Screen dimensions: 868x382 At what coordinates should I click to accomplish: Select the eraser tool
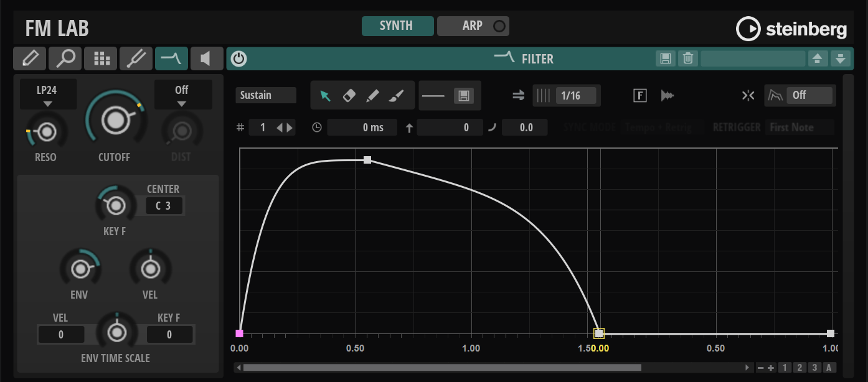[349, 96]
